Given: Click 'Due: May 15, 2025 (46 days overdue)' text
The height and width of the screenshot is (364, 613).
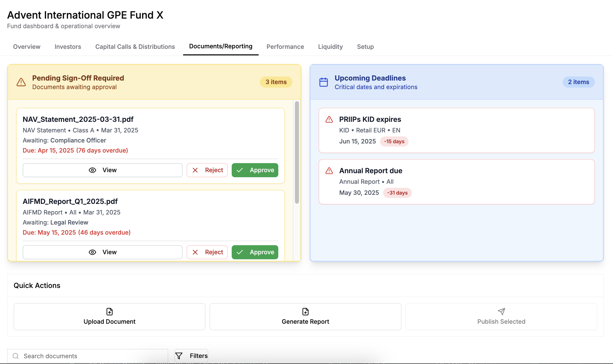Looking at the screenshot, I should pos(77,233).
